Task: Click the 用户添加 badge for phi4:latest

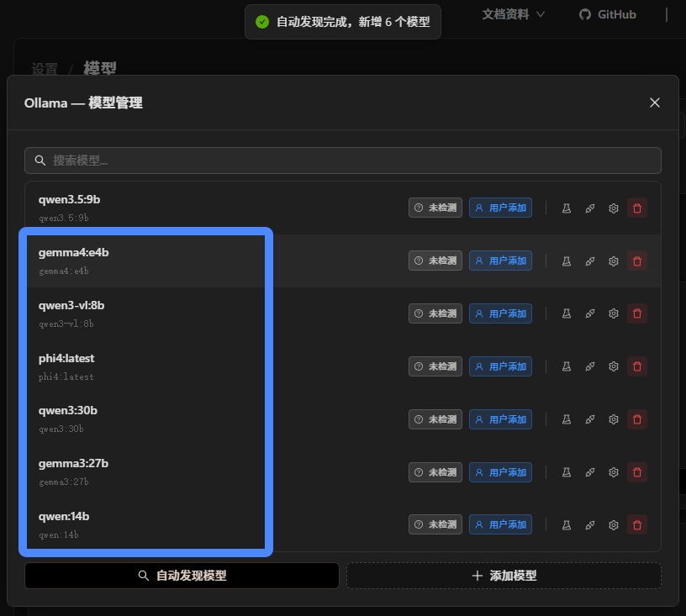Action: tap(500, 366)
